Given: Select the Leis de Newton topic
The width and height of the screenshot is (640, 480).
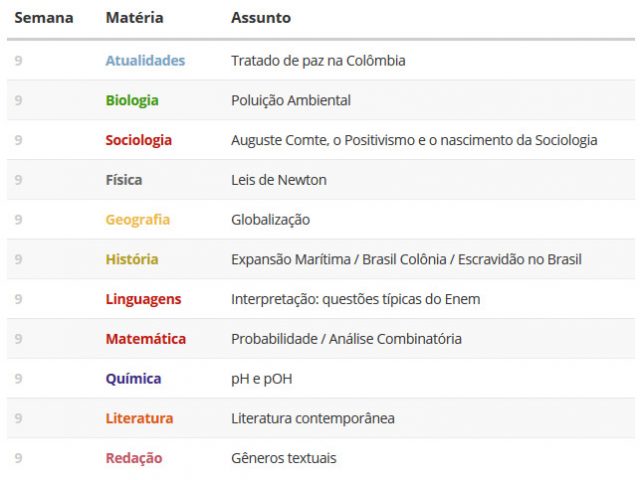Looking at the screenshot, I should pos(279,180).
